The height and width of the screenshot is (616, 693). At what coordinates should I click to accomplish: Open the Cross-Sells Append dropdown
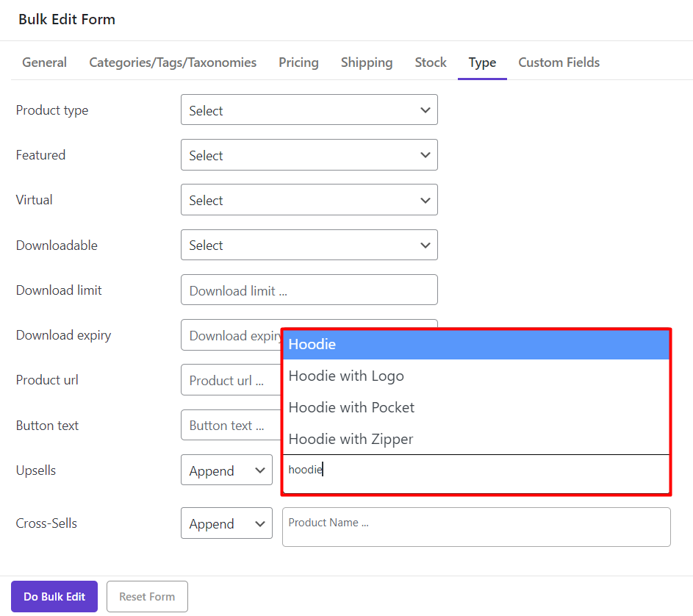pyautogui.click(x=226, y=523)
